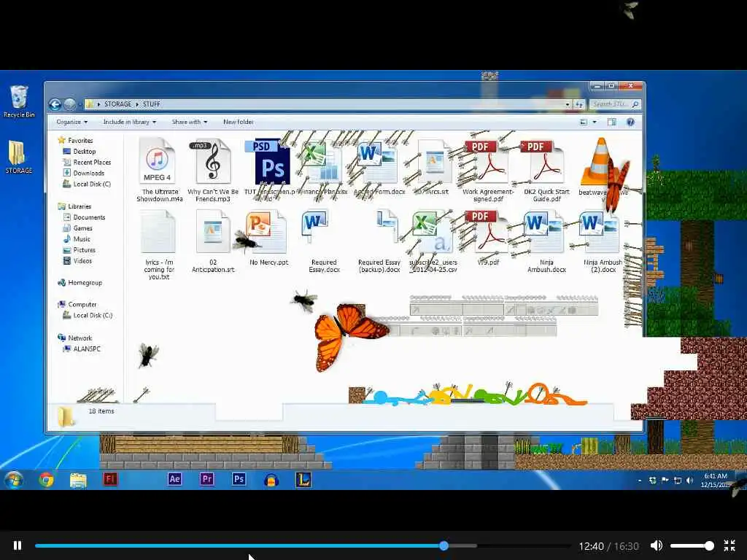Pause the video playback

click(18, 545)
